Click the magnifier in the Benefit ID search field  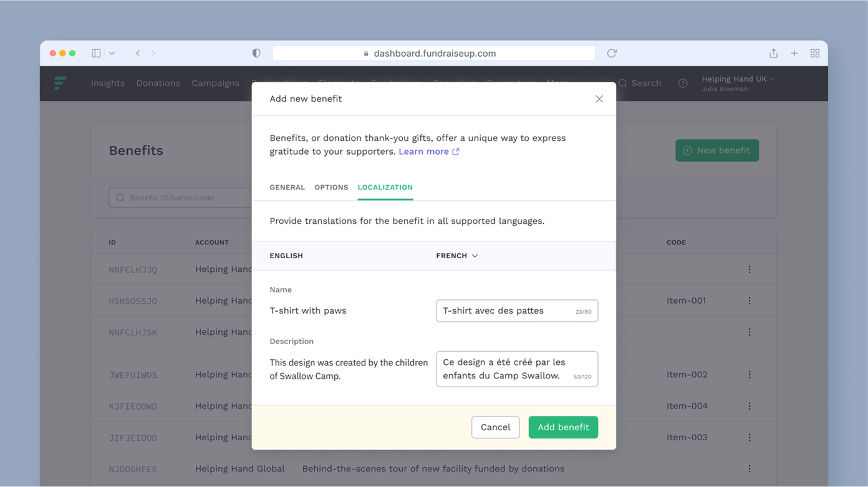tap(120, 197)
